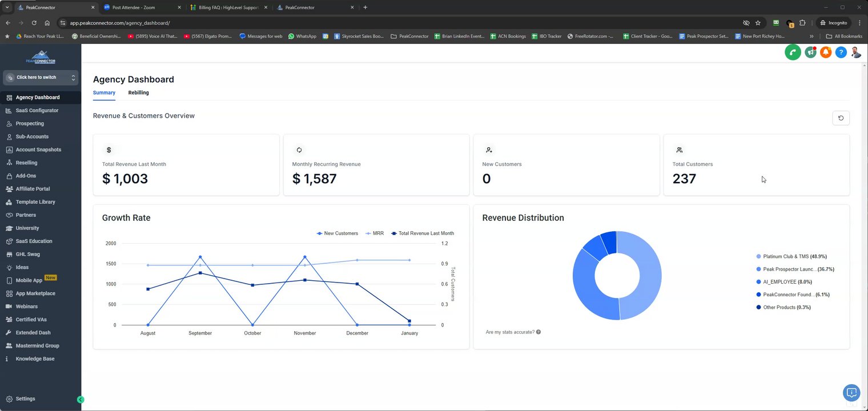
Task: Click the Add-Ons lock icon
Action: click(10, 176)
